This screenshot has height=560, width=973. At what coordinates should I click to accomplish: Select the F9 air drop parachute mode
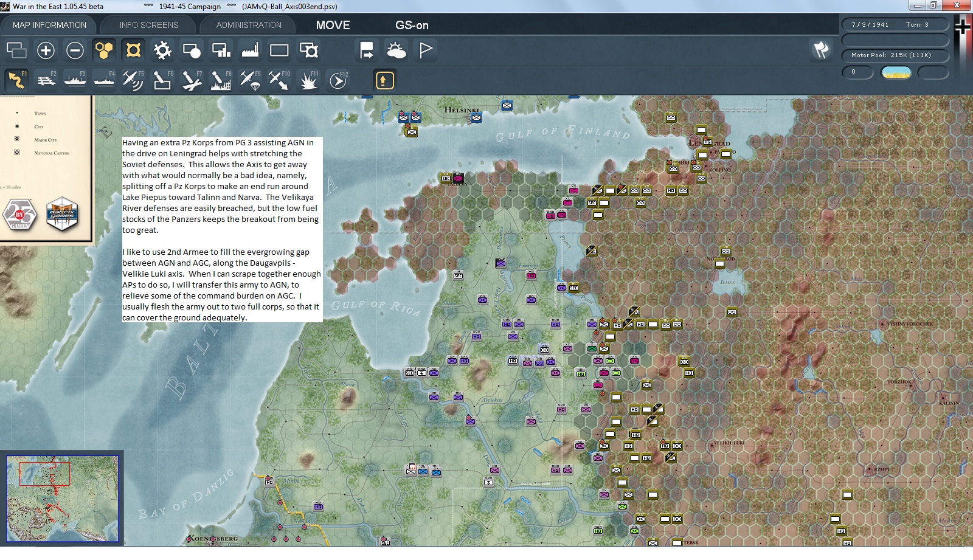click(250, 80)
